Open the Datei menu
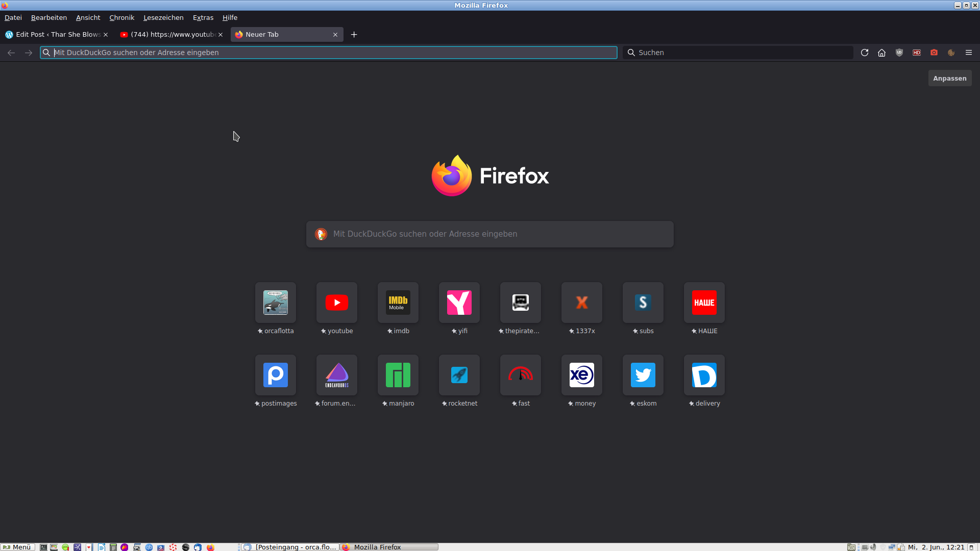 (x=13, y=17)
